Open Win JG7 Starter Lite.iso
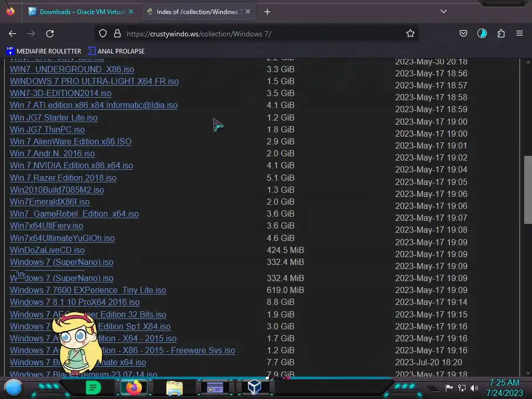Screen dimensions: 532x399 54,118
